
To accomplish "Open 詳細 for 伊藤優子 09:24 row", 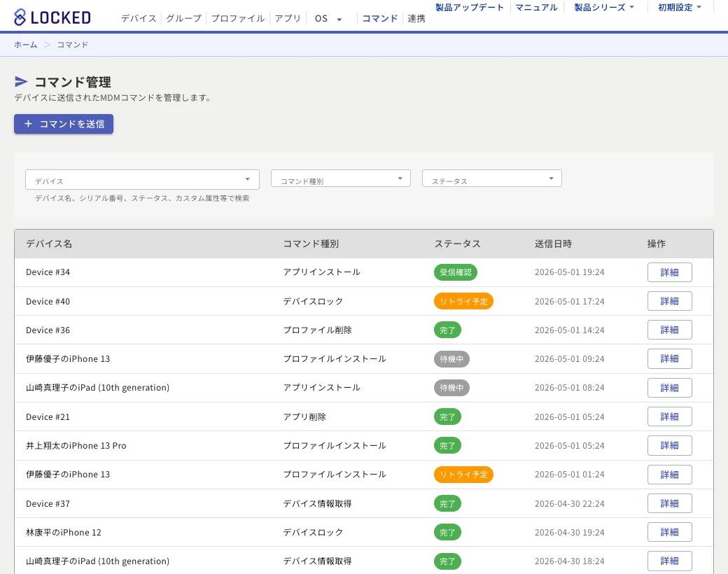I will 669,358.
